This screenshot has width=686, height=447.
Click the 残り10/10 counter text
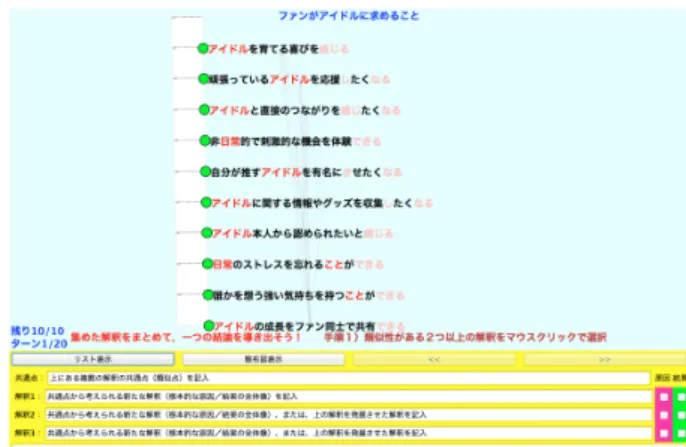38,331
